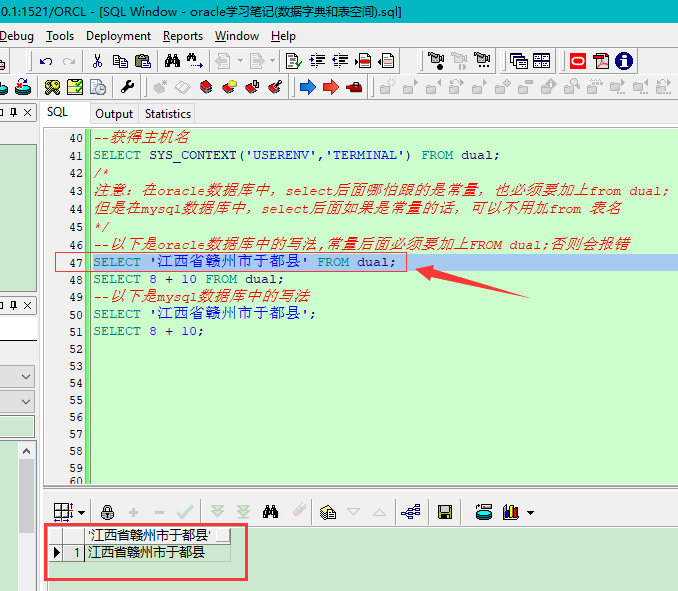
Task: Click the red toolbox icon
Action: [x=354, y=88]
